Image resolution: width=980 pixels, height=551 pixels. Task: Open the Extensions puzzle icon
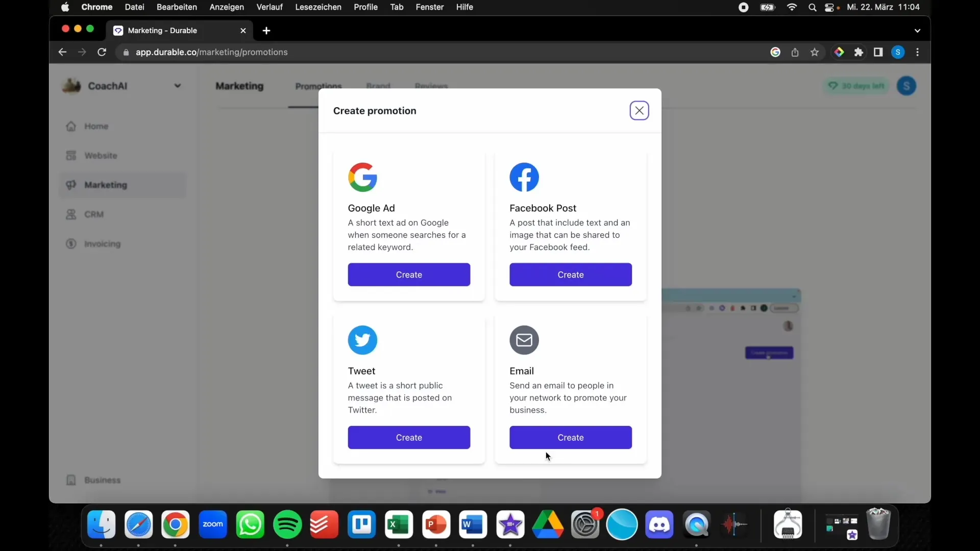[x=859, y=52]
